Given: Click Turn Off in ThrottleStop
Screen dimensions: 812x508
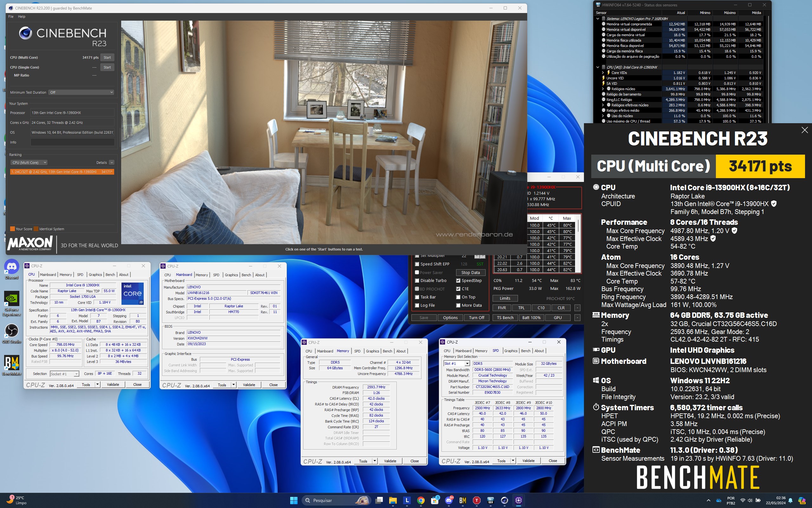Looking at the screenshot, I should (476, 318).
